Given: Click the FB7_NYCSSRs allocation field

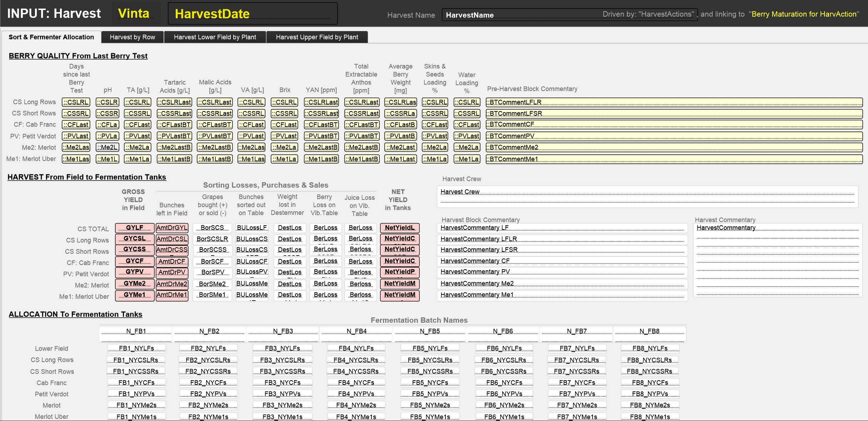Looking at the screenshot, I should 577,372.
